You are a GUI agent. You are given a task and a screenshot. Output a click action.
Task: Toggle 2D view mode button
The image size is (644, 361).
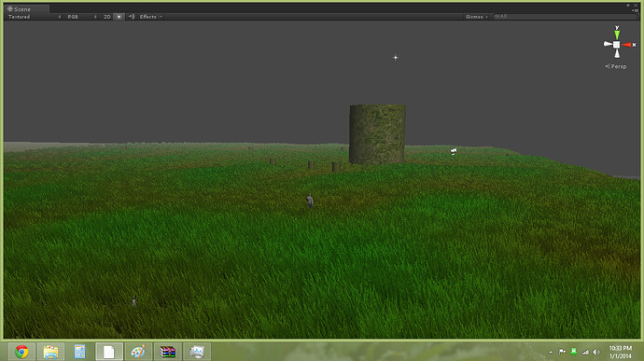[x=107, y=17]
